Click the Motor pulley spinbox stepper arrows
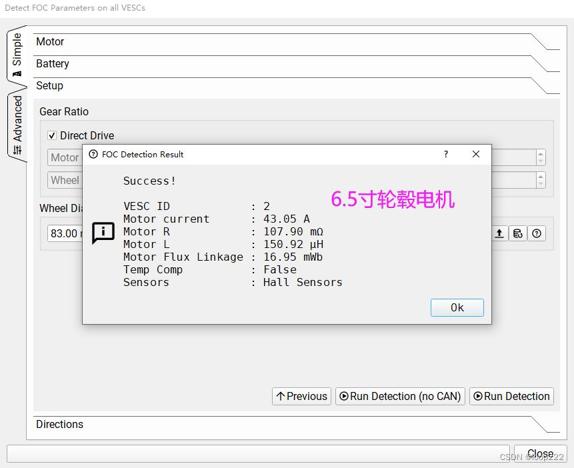The width and height of the screenshot is (574, 468). point(541,158)
